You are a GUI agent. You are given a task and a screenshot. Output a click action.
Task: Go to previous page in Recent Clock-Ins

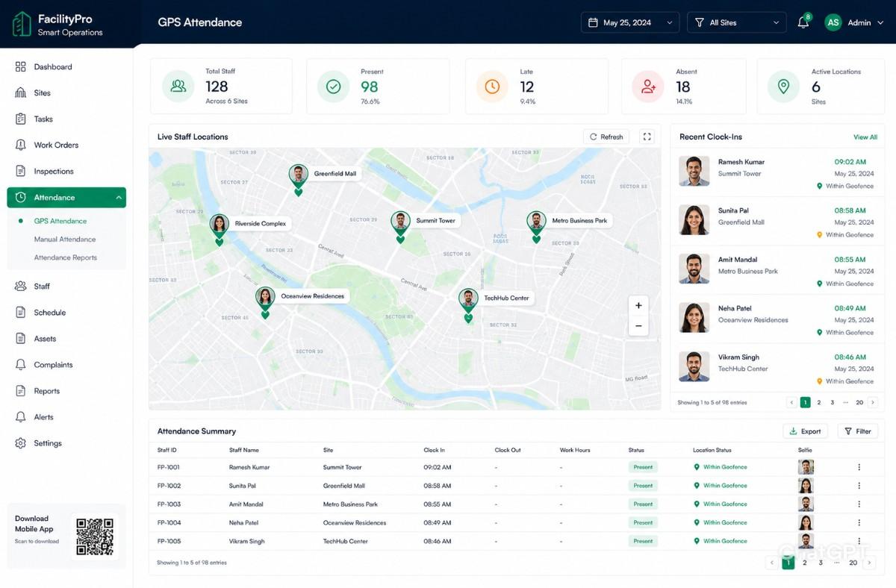[791, 402]
